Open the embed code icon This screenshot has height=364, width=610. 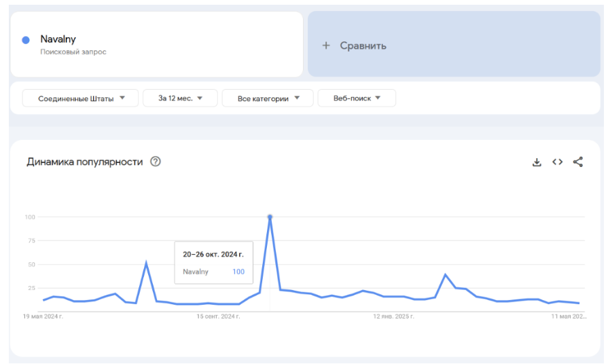557,162
